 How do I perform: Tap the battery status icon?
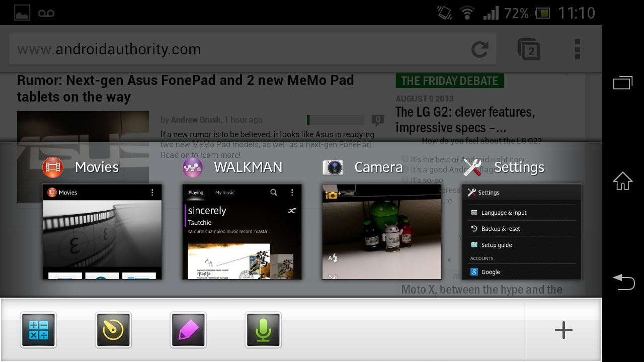point(542,13)
